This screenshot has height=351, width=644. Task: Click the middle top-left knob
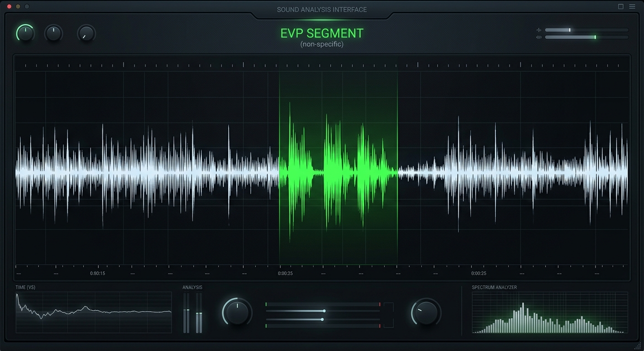(54, 33)
